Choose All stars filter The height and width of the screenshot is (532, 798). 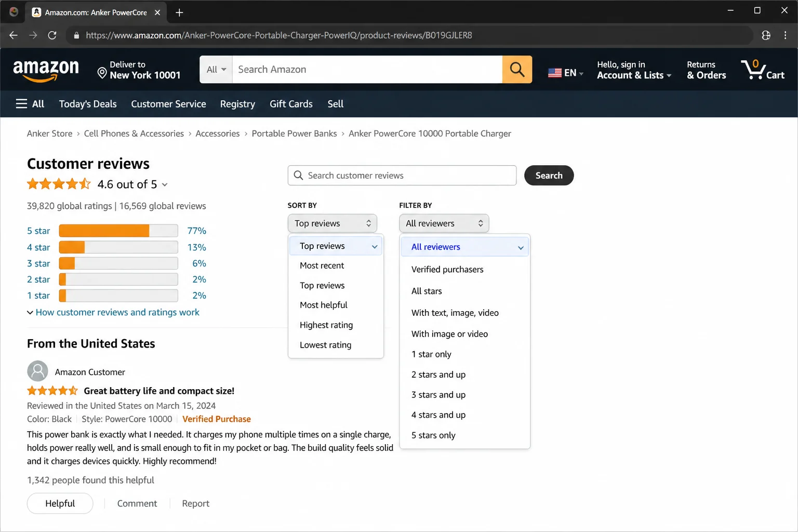tap(427, 291)
